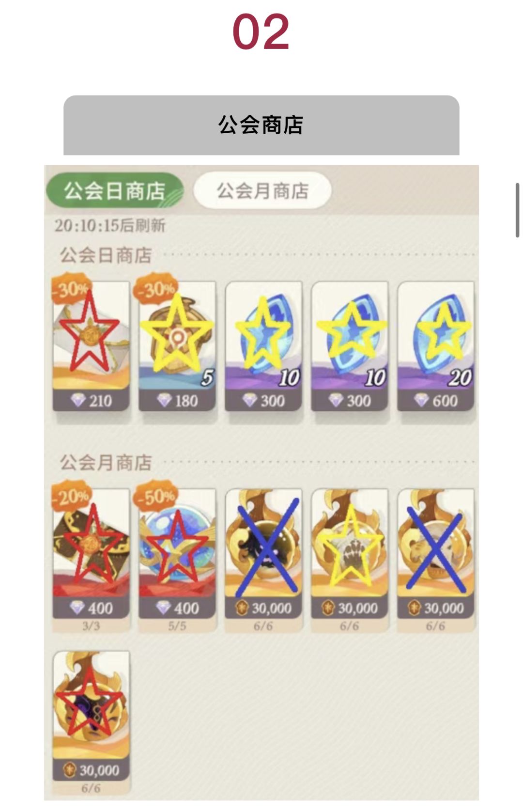Click the 600 diamond price button
523x812 pixels.
pos(436,401)
